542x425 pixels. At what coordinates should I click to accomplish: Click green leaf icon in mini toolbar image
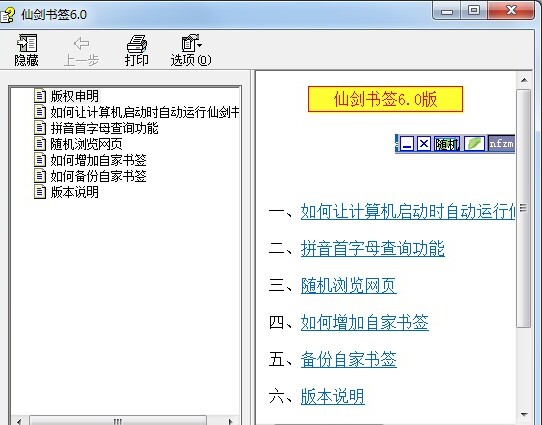pos(474,144)
